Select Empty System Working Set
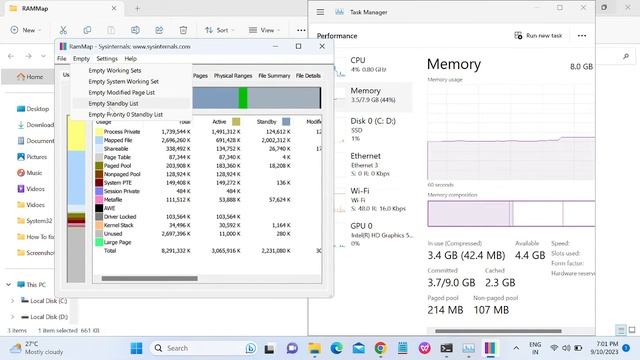Viewport: 640px width, 360px height. 123,82
